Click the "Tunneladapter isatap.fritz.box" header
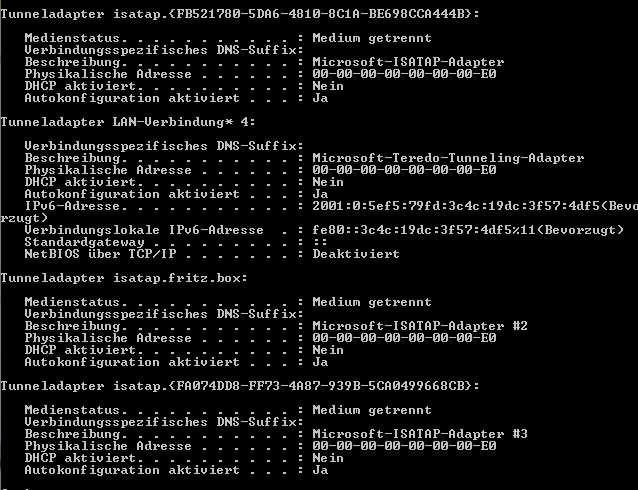This screenshot has width=638, height=490. [110, 277]
